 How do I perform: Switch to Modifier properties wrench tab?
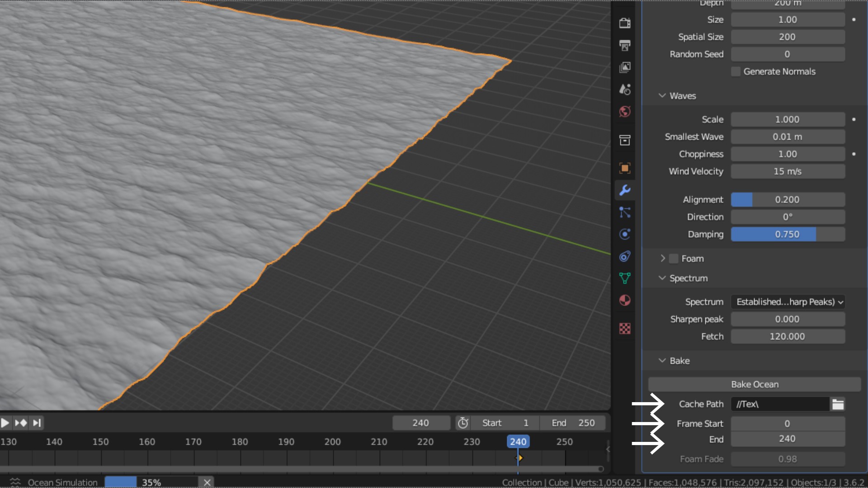point(625,190)
